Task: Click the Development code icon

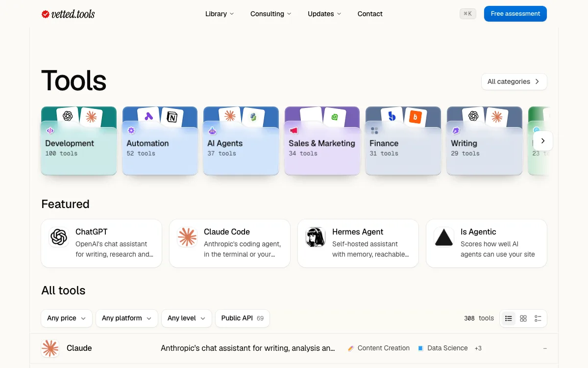Action: pos(49,131)
